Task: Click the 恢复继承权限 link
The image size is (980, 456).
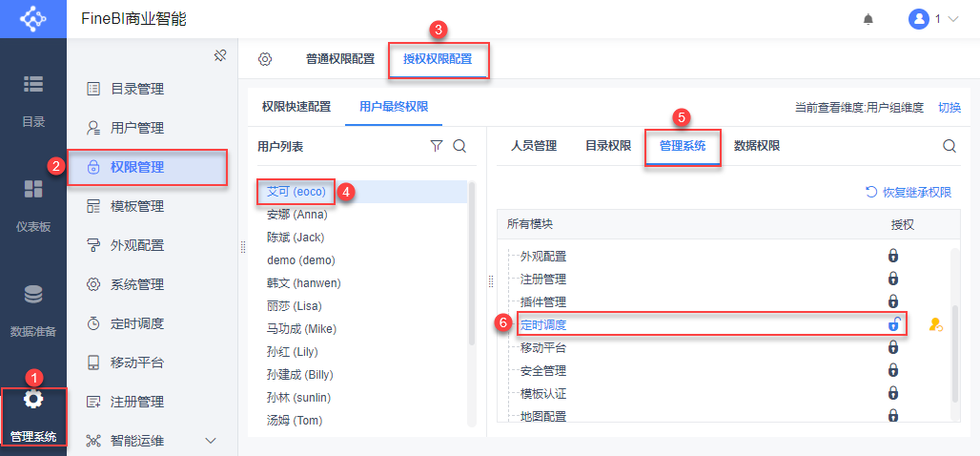Action: tap(909, 192)
